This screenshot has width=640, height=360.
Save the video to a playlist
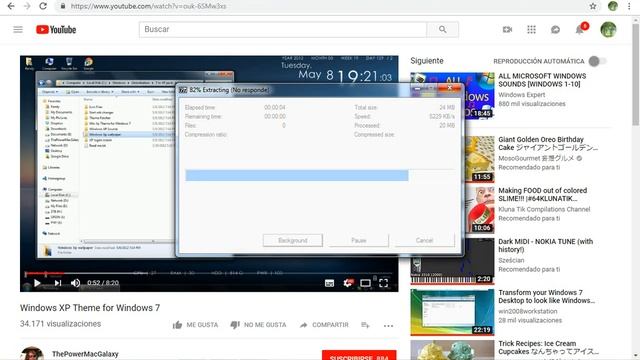(365, 325)
